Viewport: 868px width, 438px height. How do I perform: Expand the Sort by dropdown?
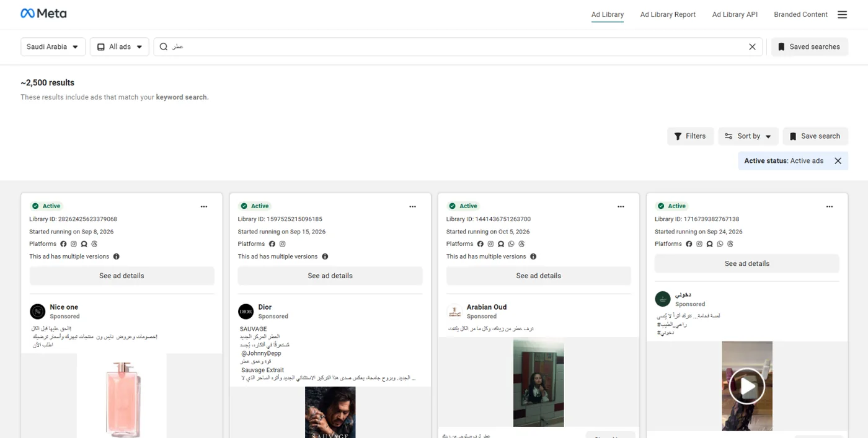tap(748, 136)
